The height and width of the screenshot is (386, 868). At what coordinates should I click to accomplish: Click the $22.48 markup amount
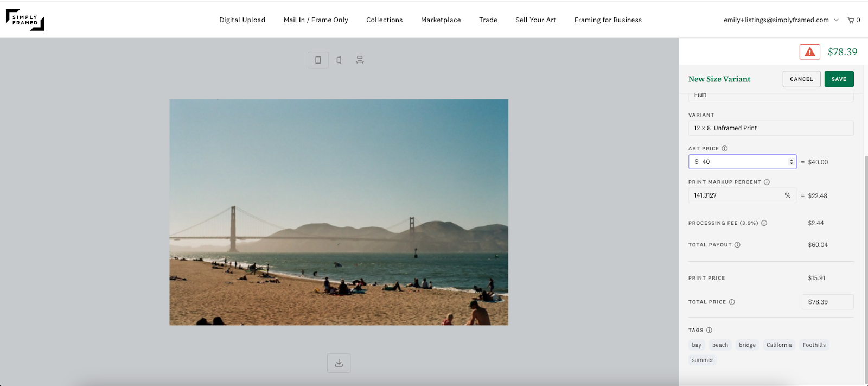(818, 196)
